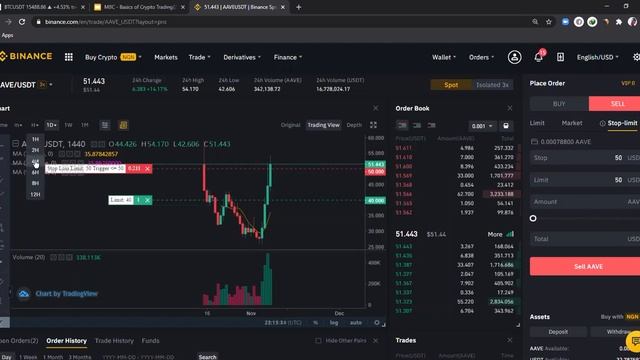
Task: Click the Binance logo
Action: [26, 56]
